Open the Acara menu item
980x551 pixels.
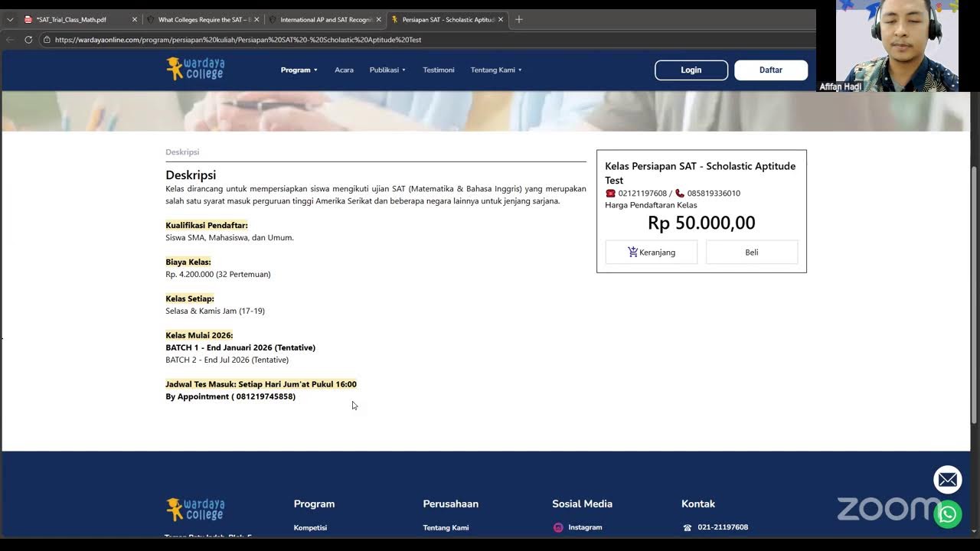click(344, 70)
